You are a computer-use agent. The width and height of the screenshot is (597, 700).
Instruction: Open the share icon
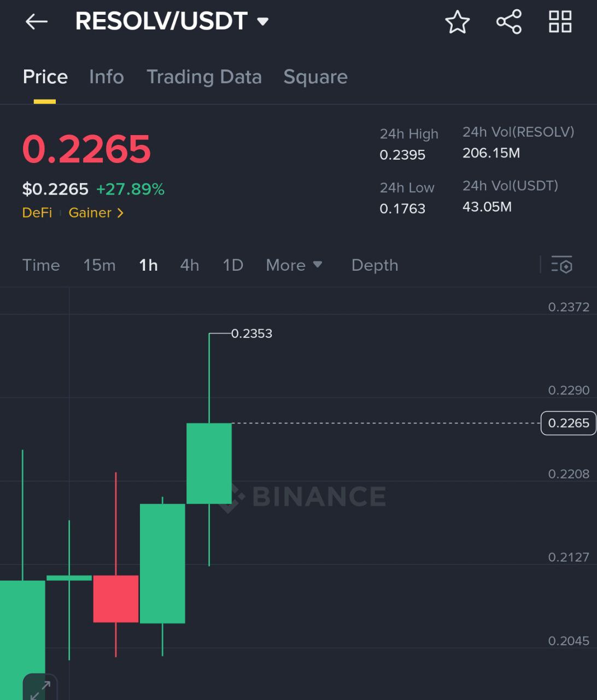508,22
